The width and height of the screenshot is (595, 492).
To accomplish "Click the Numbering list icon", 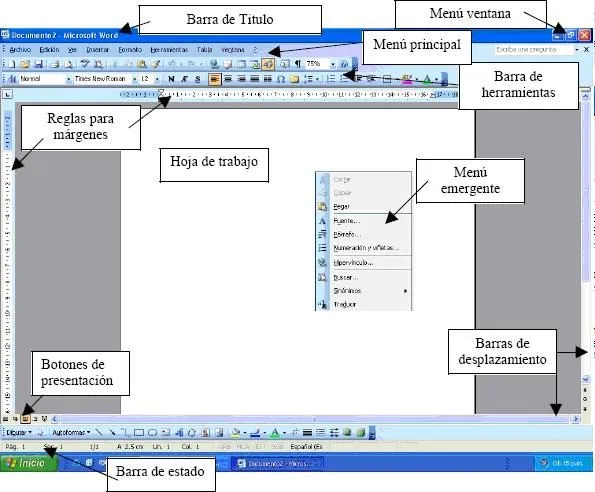I will pos(331,79).
